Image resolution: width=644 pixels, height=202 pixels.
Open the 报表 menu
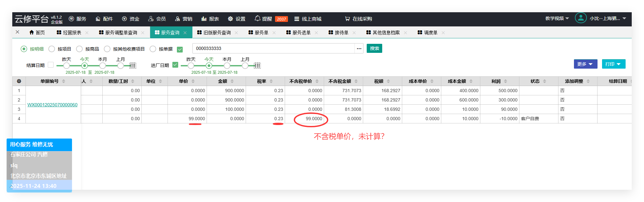coord(210,19)
